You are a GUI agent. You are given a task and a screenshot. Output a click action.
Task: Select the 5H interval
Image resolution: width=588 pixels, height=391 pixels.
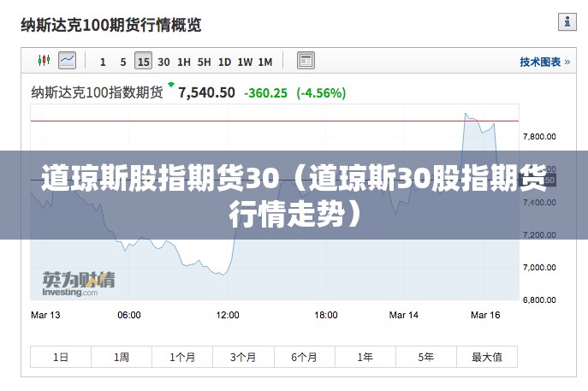click(x=204, y=62)
